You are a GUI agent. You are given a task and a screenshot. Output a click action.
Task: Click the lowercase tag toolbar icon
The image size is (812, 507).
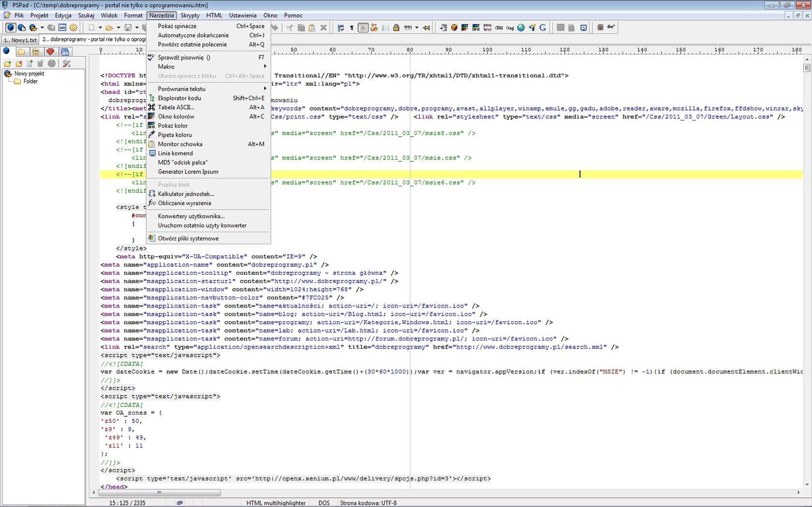tap(510, 28)
